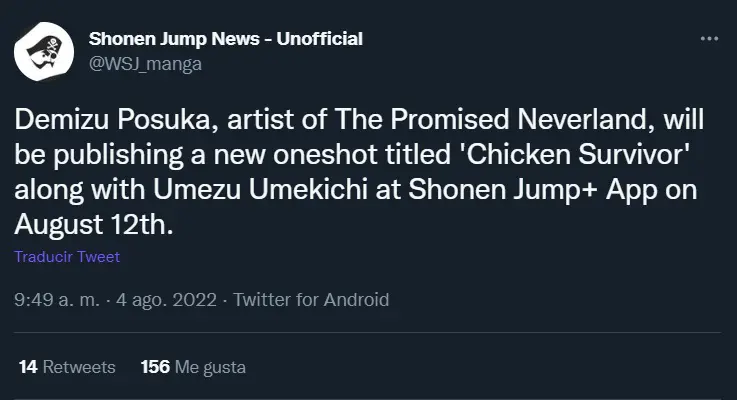Select the word 'Chicken Survivor' in tweet
This screenshot has width=737, height=400.
(576, 154)
